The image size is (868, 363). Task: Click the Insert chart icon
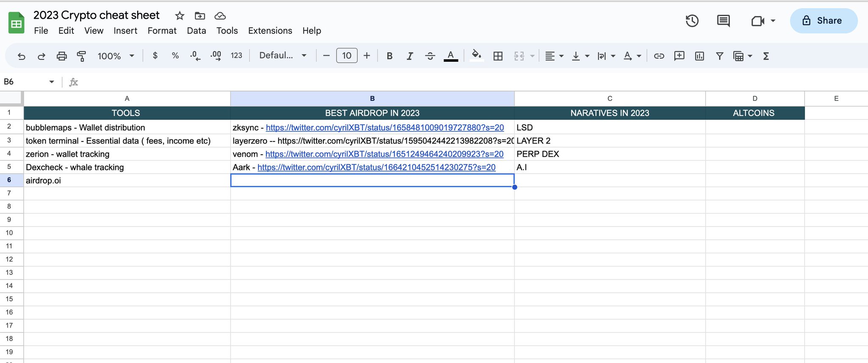(x=699, y=56)
